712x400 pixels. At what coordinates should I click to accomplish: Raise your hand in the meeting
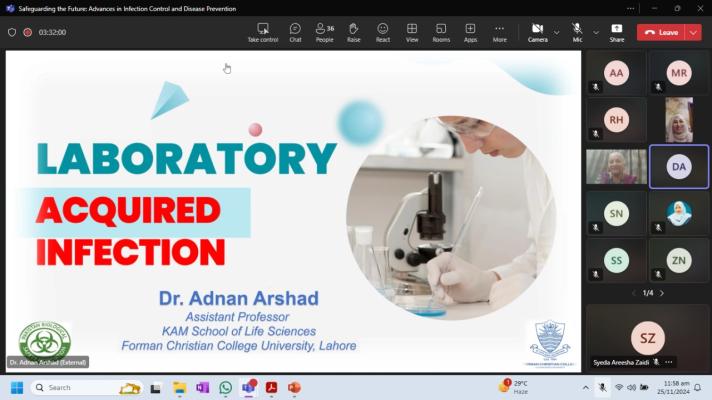353,31
